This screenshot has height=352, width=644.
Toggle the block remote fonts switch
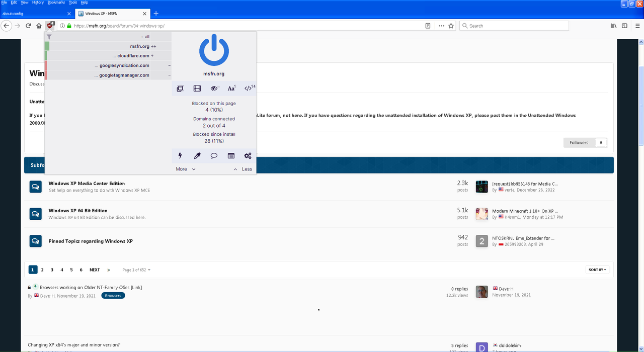[x=231, y=89]
